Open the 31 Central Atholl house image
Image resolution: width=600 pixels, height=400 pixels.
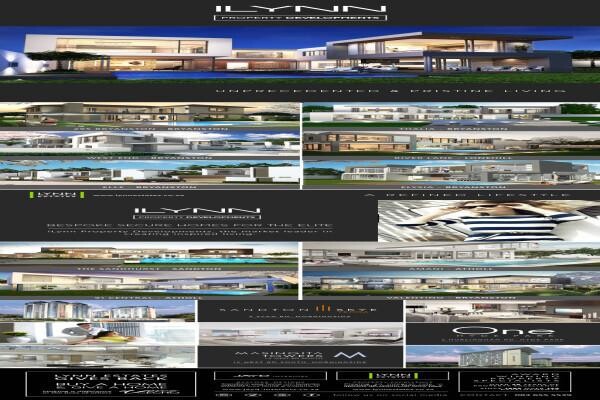coord(149,283)
